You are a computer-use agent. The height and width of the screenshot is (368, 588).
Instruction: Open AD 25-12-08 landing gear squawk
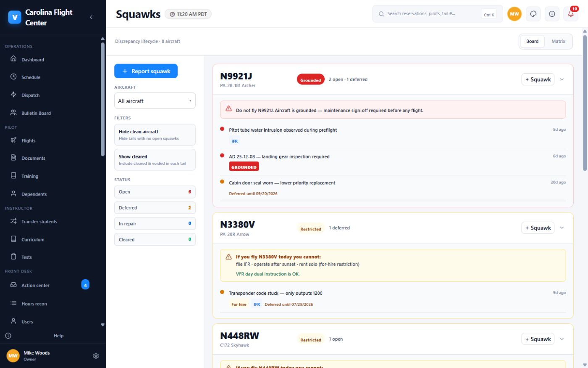[x=393, y=161]
